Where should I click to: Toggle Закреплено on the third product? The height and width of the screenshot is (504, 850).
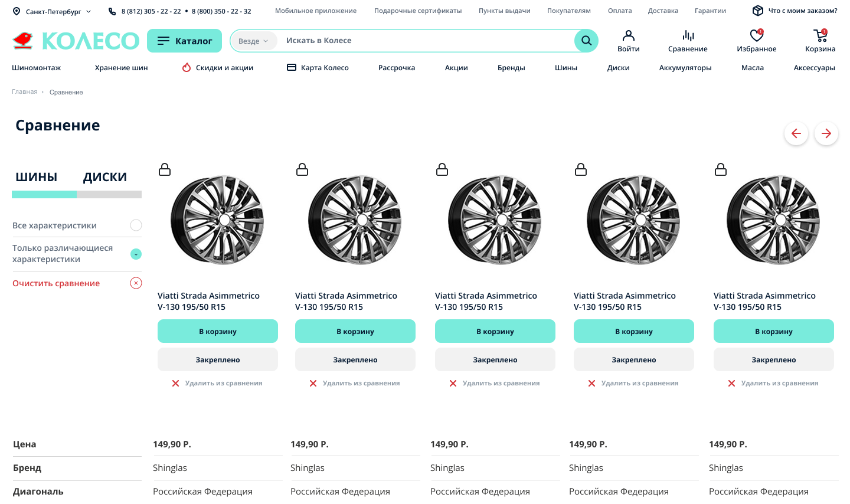pos(495,359)
